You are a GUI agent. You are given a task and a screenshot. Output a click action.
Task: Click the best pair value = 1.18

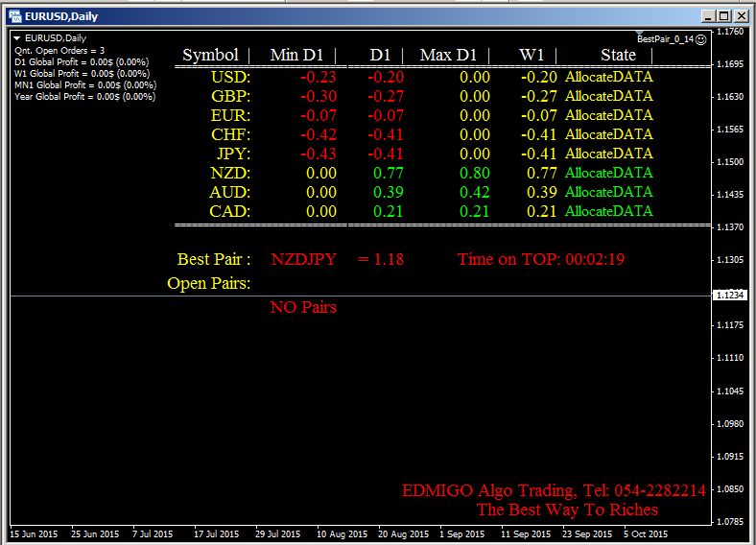(381, 259)
